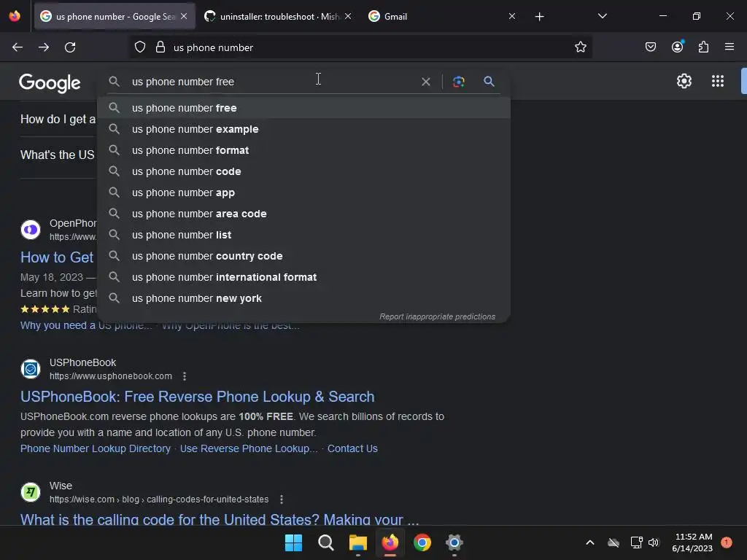Viewport: 747px width, 560px height.
Task: Open the Wise calling code result title
Action: (x=220, y=519)
